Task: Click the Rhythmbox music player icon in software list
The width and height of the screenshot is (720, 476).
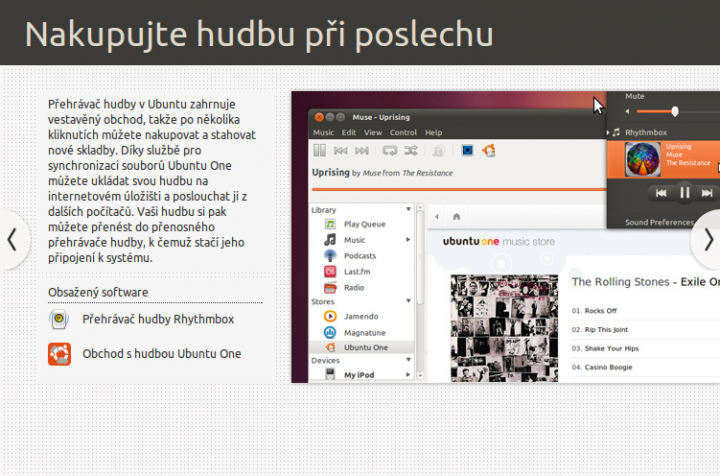Action: point(59,319)
